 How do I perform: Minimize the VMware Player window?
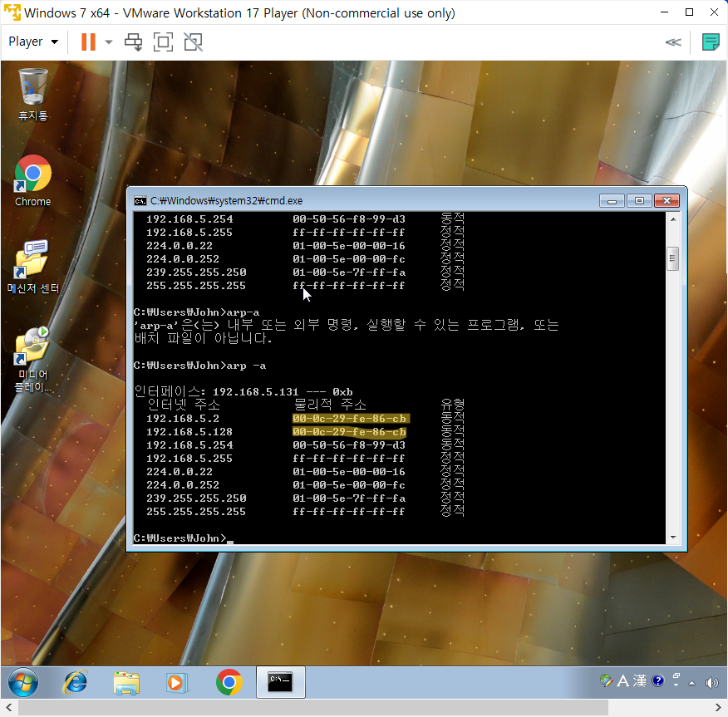point(664,12)
